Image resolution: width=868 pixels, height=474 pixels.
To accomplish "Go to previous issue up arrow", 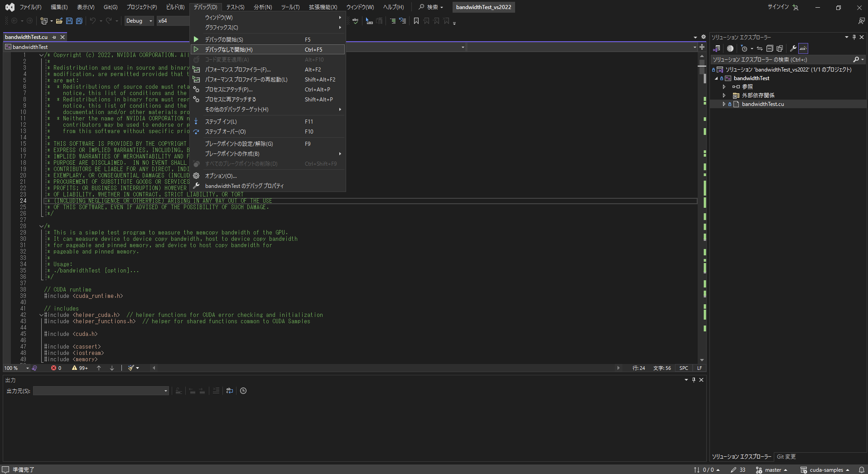I will [99, 368].
